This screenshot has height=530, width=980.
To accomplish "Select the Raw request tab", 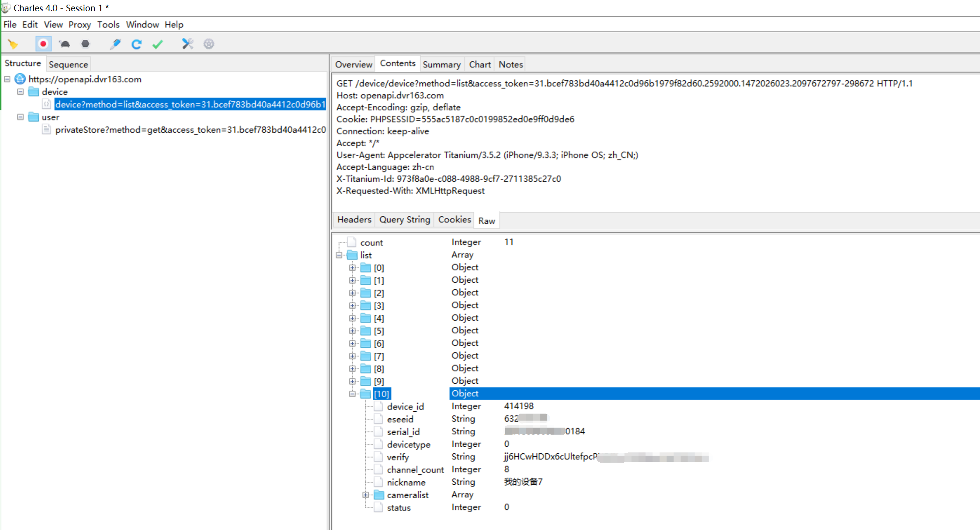I will (x=486, y=221).
